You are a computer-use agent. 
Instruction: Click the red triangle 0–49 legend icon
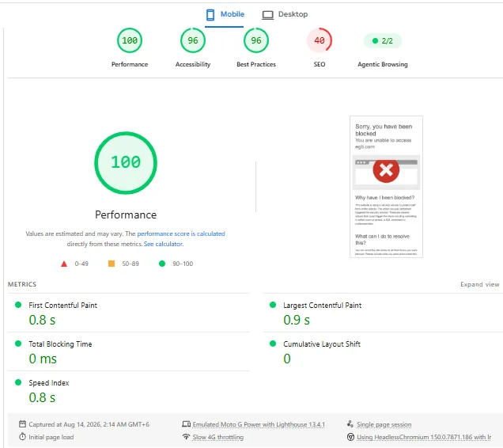coord(64,264)
